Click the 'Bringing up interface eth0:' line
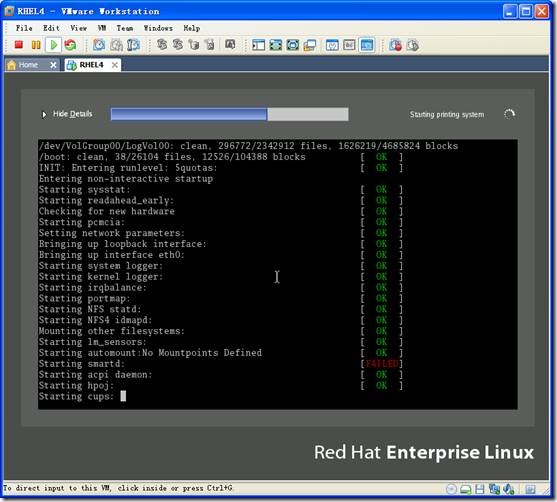Image resolution: width=557 pixels, height=502 pixels. 112,255
